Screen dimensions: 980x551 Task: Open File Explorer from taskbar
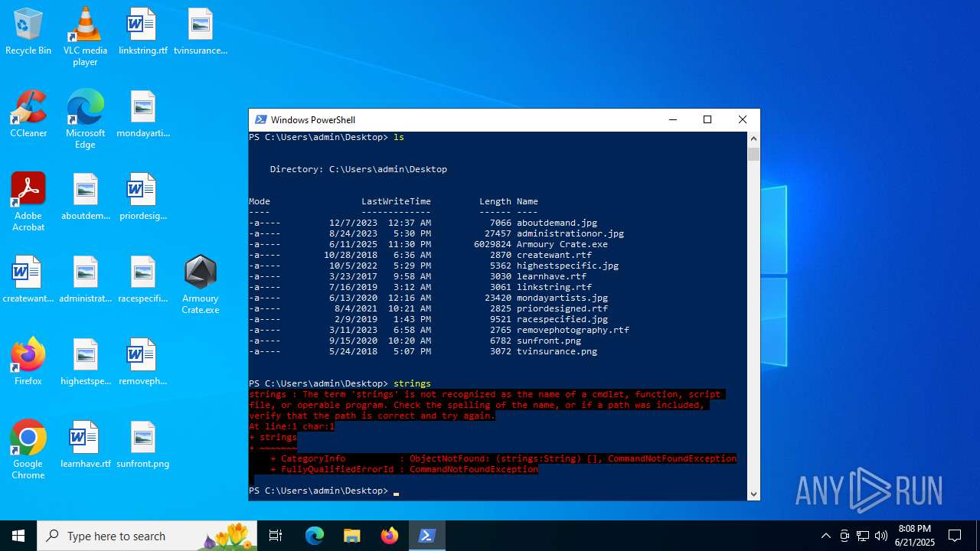pos(351,536)
